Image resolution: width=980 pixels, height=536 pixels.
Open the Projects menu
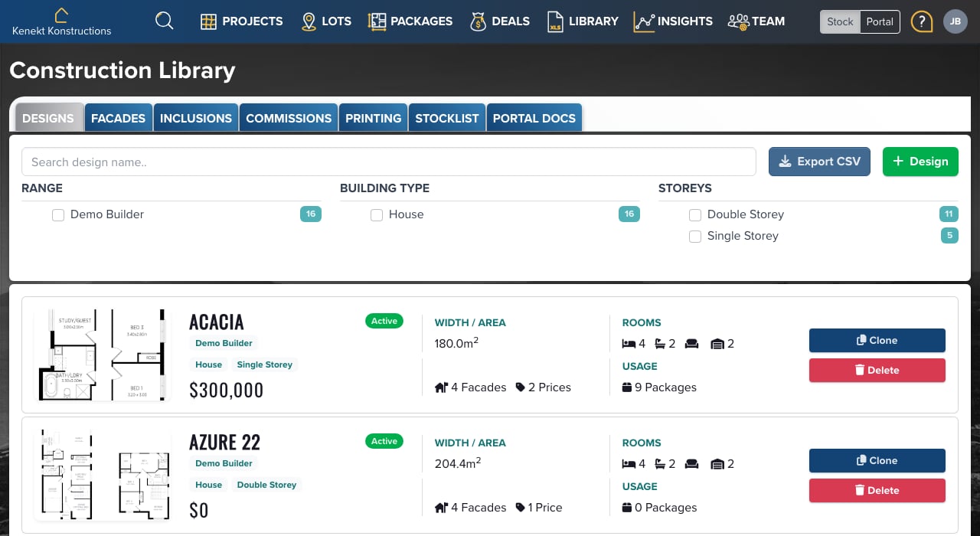242,21
